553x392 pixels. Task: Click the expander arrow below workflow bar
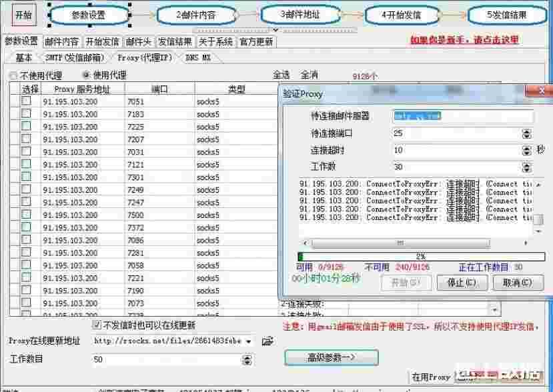pyautogui.click(x=275, y=29)
